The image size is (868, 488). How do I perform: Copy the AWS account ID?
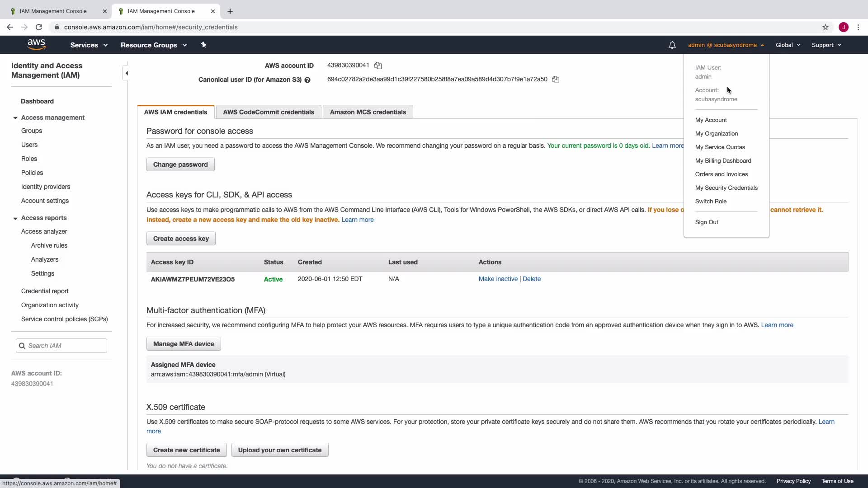click(378, 66)
